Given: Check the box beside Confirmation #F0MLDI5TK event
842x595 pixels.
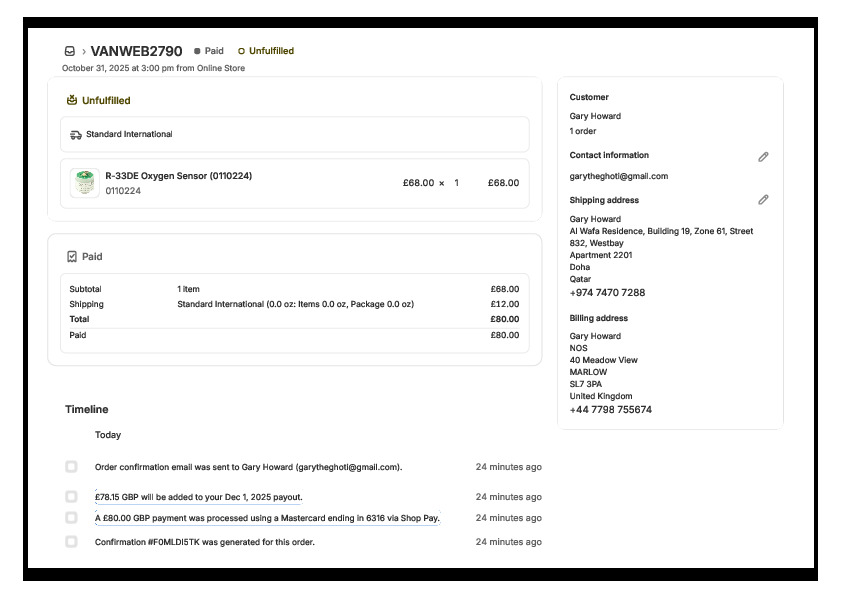Looking at the screenshot, I should (x=71, y=542).
